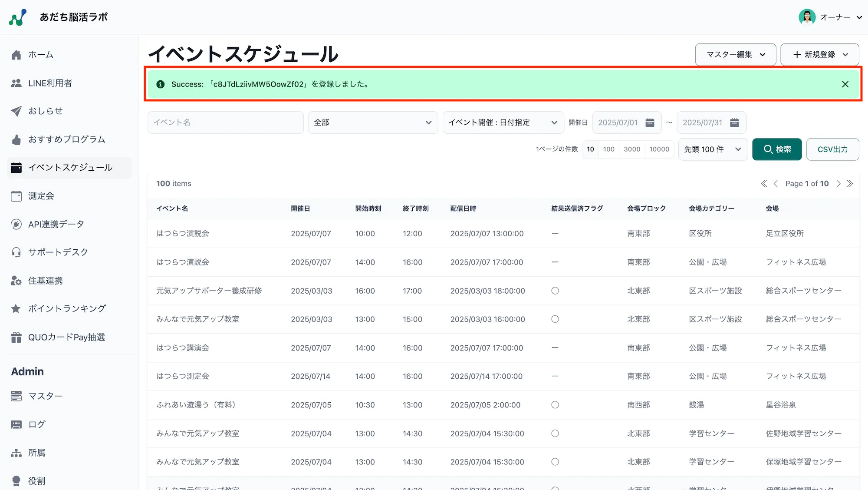Open API連携データ via its sidebar icon
868x490 pixels.
pos(16,224)
